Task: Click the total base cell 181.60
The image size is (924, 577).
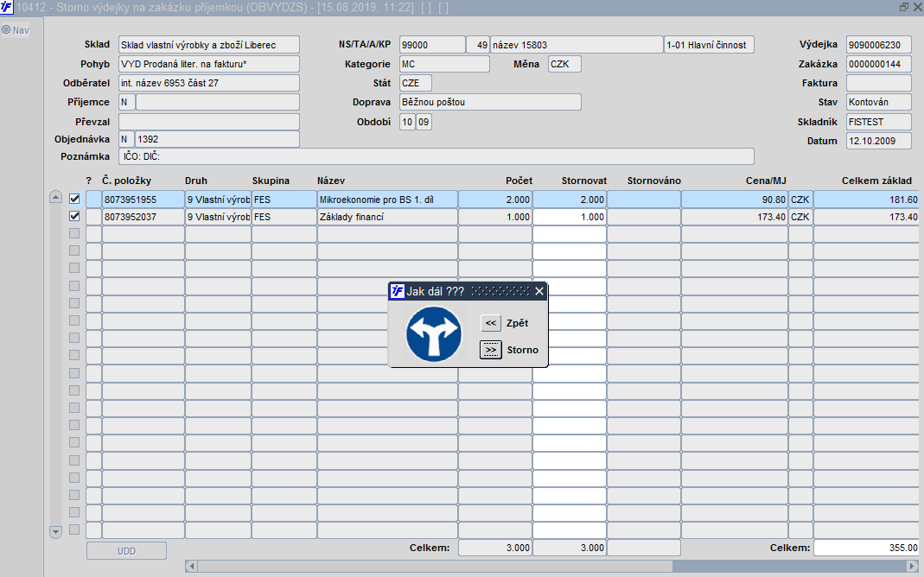Action: coord(867,200)
